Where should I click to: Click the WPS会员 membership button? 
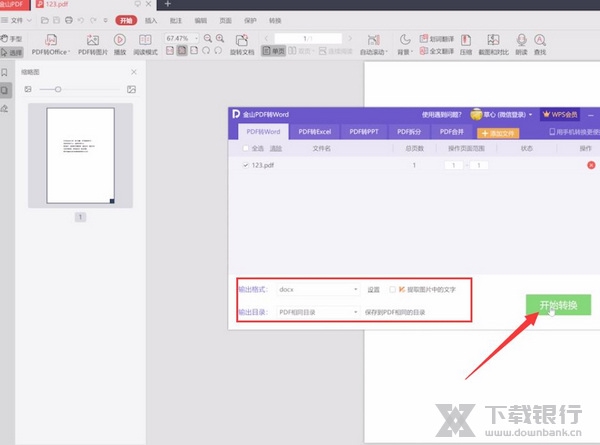pos(560,114)
